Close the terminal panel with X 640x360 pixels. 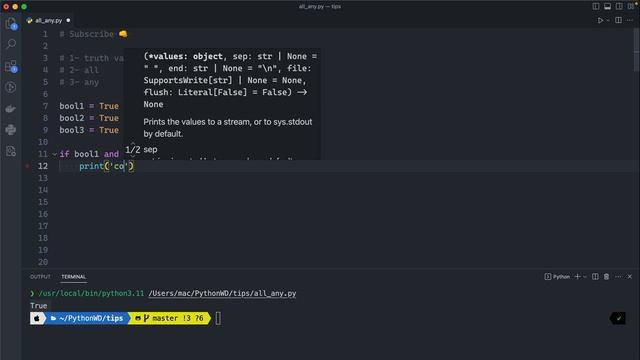pyautogui.click(x=630, y=277)
